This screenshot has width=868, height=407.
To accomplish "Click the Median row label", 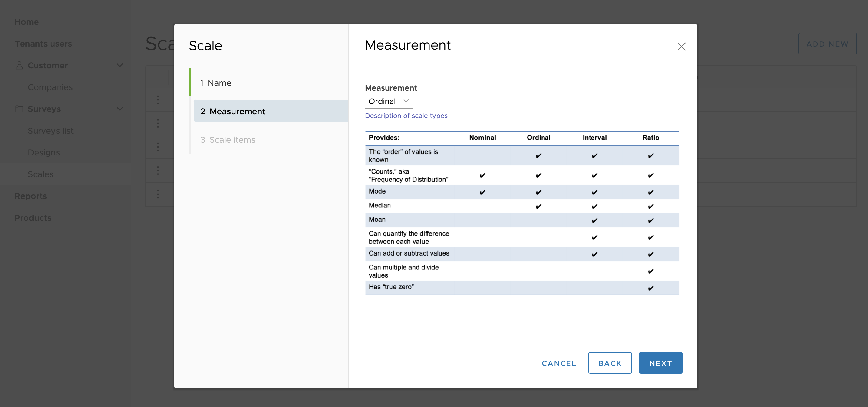I will 380,205.
